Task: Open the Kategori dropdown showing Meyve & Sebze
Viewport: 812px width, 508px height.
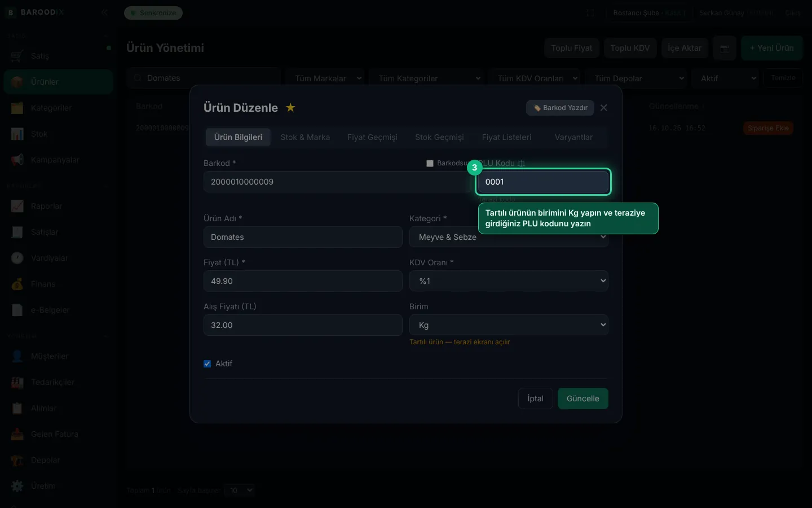Action: click(x=509, y=237)
